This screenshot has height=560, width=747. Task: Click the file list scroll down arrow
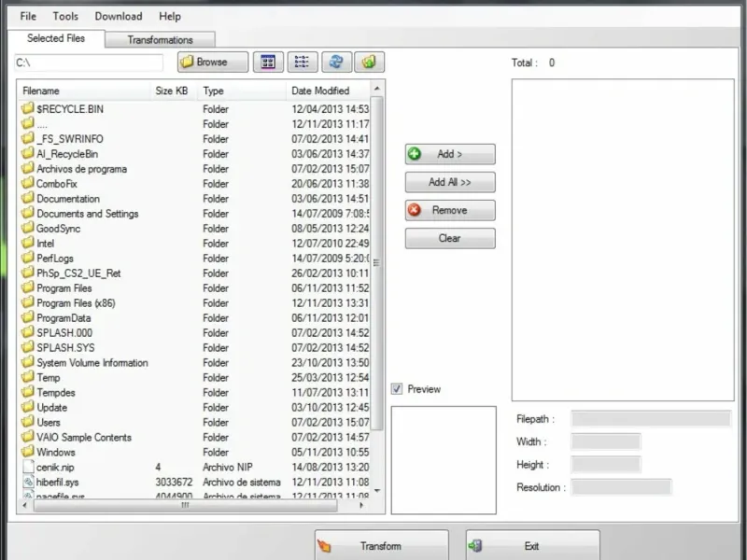click(377, 491)
